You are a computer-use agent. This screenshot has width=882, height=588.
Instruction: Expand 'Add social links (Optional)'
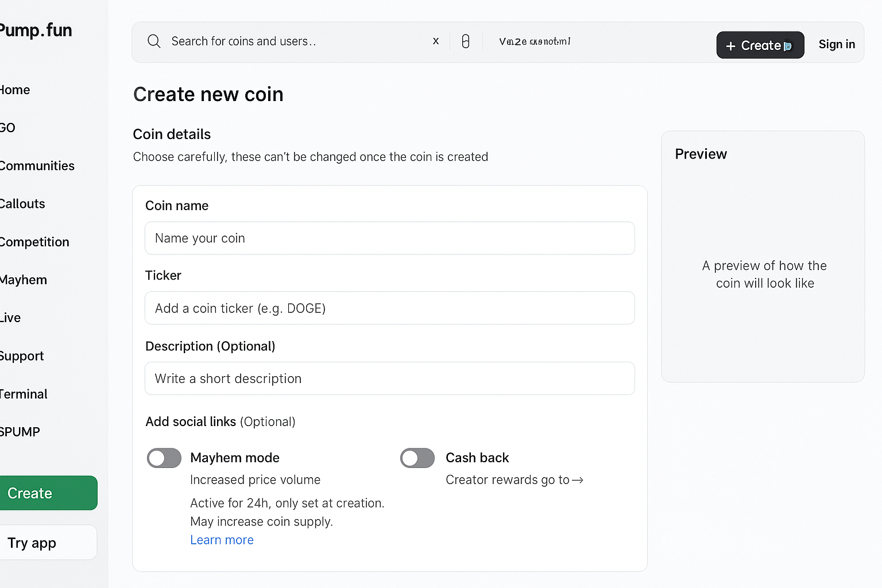click(220, 421)
